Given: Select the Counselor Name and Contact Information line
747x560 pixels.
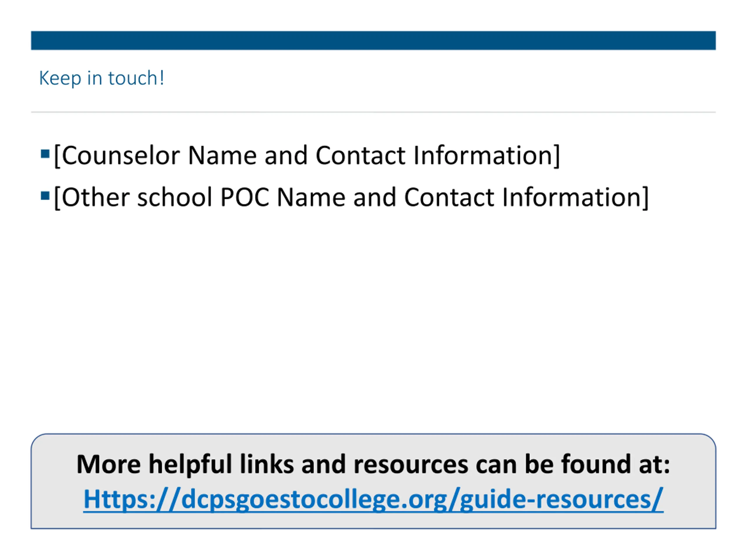Looking at the screenshot, I should pos(307,156).
